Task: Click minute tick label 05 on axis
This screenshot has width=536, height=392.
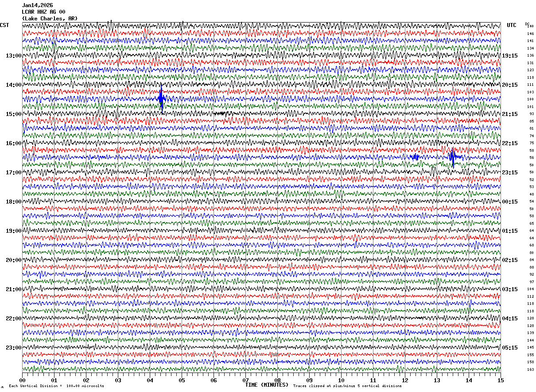Action: [x=182, y=380]
